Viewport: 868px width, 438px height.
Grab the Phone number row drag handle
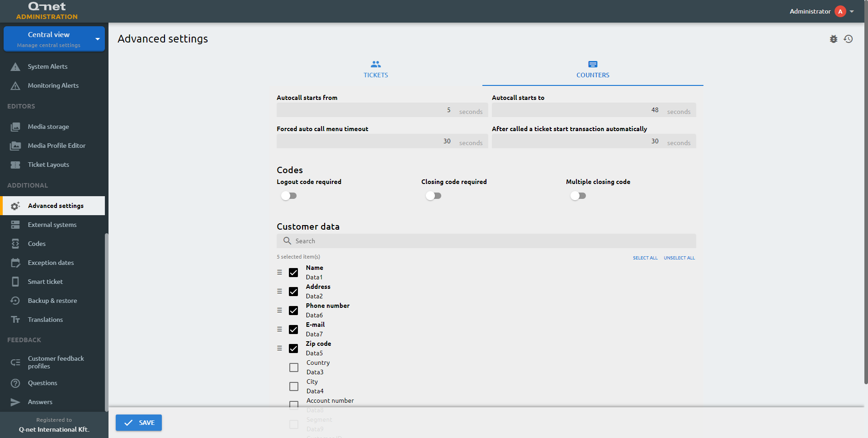(x=279, y=311)
